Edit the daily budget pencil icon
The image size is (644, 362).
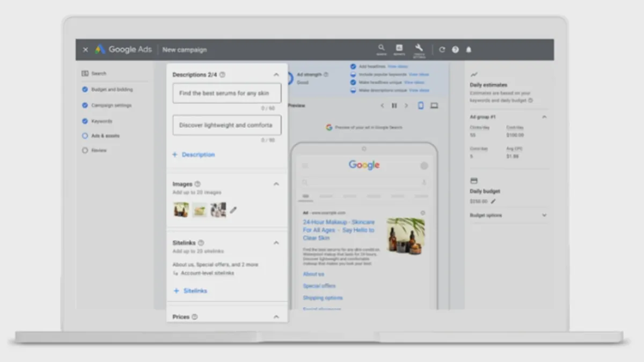(x=493, y=202)
